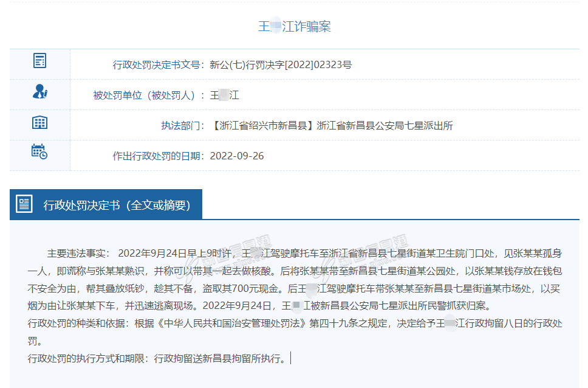Click the document icon in the 行政处罚决定书文号 row

(39, 61)
